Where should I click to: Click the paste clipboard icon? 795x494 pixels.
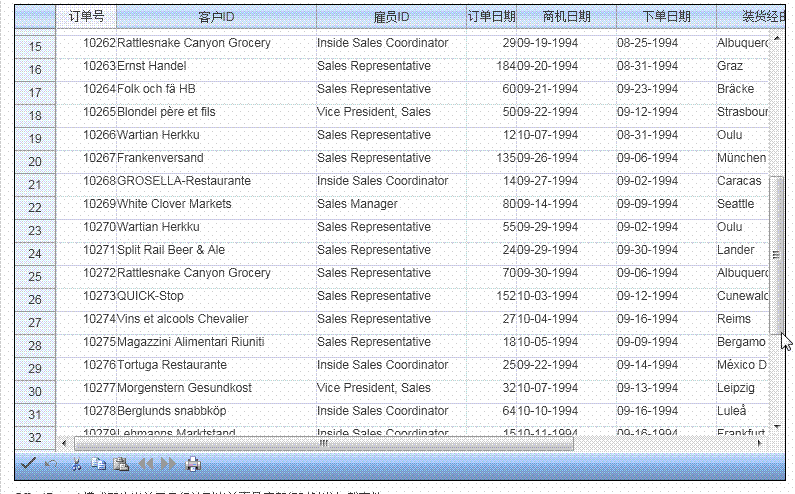[x=121, y=464]
